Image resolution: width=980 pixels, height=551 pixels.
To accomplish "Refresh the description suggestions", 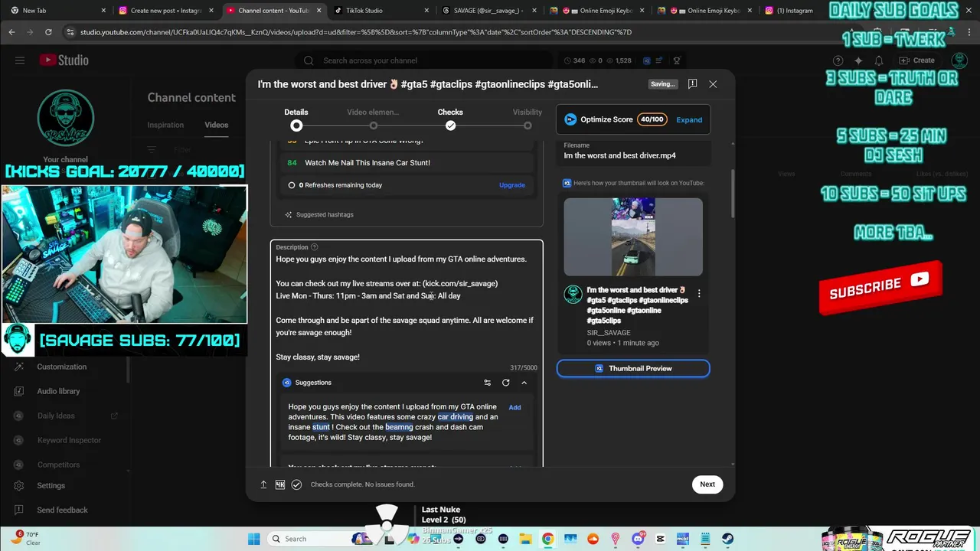I will point(505,383).
